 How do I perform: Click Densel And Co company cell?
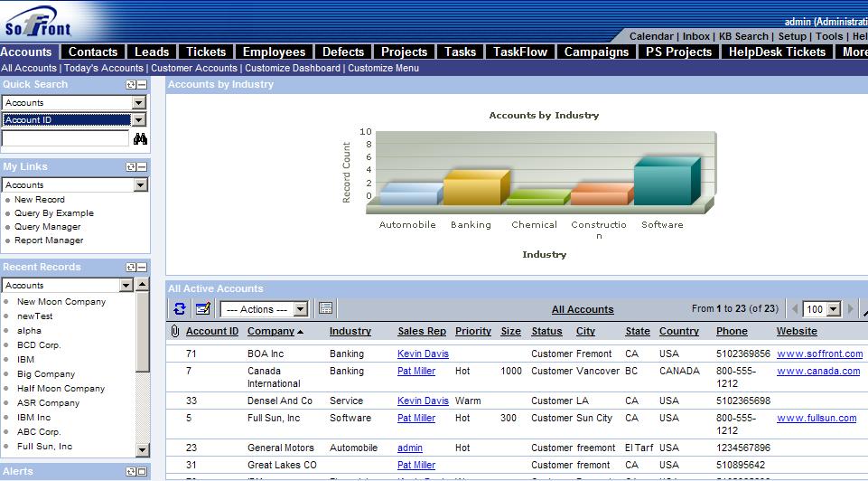click(280, 401)
